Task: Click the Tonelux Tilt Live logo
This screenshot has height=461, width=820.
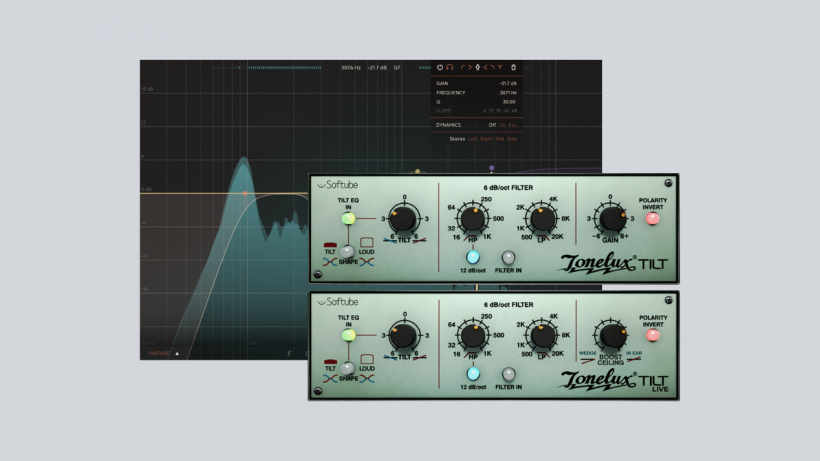Action: (x=614, y=380)
